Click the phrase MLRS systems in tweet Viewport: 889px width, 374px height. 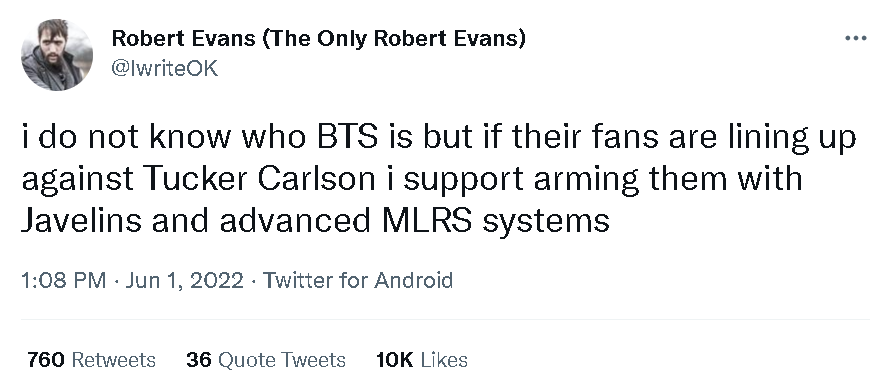[x=496, y=220]
